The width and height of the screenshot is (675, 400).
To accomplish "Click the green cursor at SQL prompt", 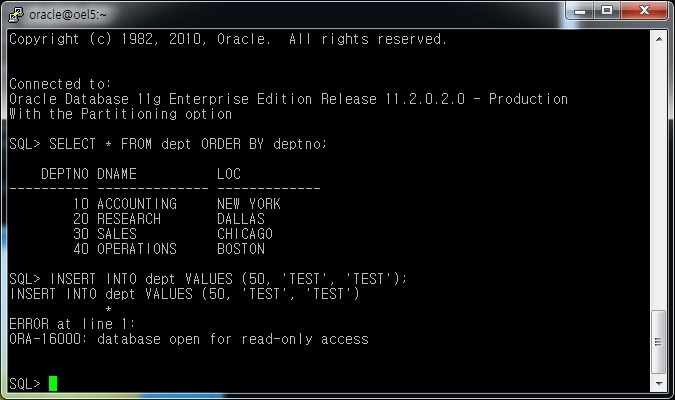I will (x=53, y=383).
